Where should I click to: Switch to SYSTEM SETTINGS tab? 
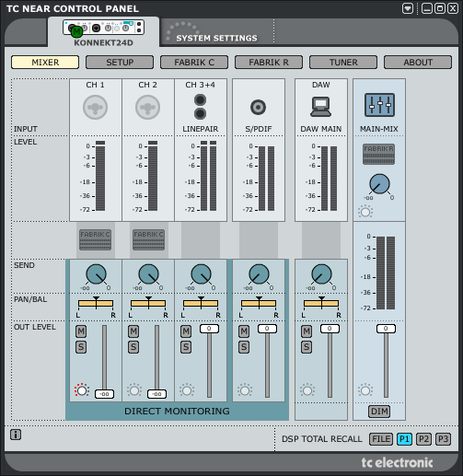pos(216,38)
